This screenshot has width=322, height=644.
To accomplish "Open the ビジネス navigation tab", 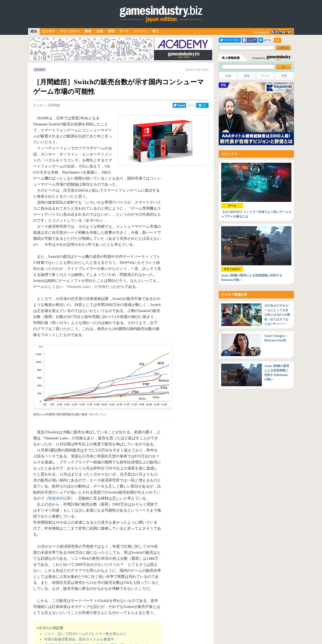I will click(48, 31).
